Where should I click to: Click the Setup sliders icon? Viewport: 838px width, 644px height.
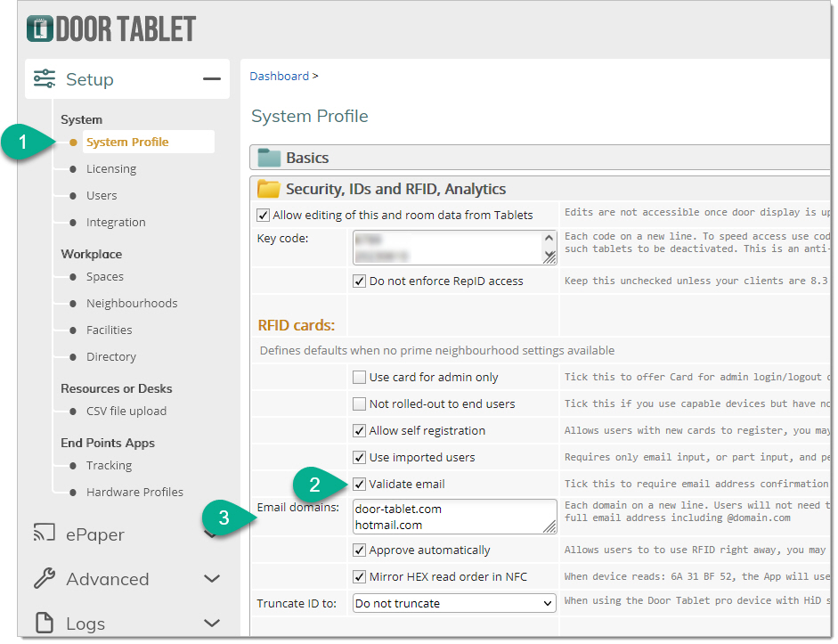45,79
